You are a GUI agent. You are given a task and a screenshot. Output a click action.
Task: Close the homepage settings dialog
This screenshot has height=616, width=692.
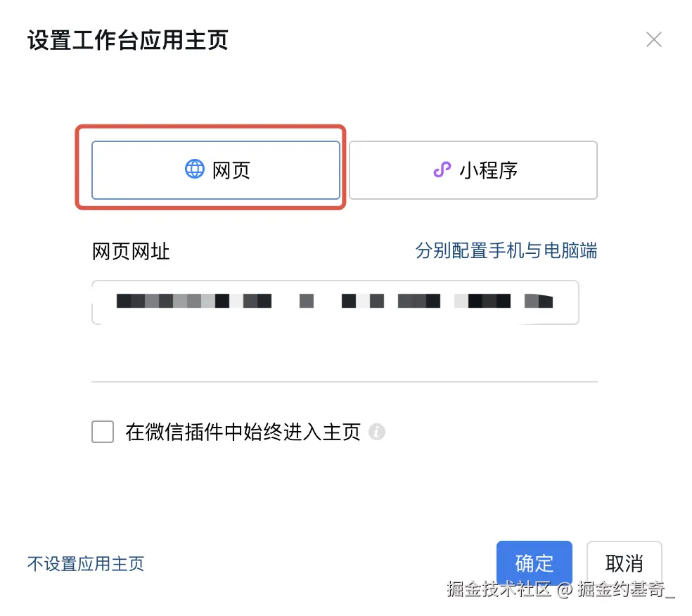(x=654, y=40)
